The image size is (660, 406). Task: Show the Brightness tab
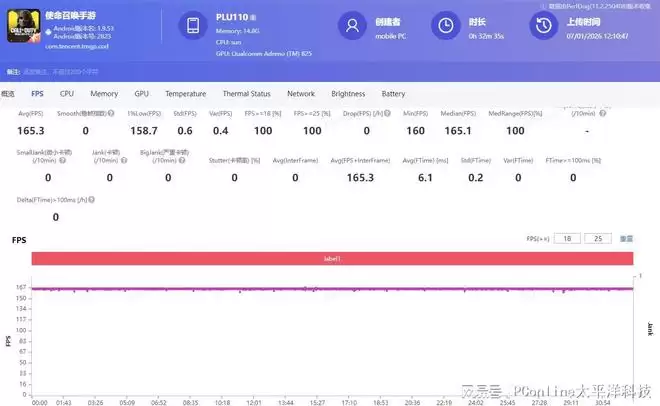point(348,94)
